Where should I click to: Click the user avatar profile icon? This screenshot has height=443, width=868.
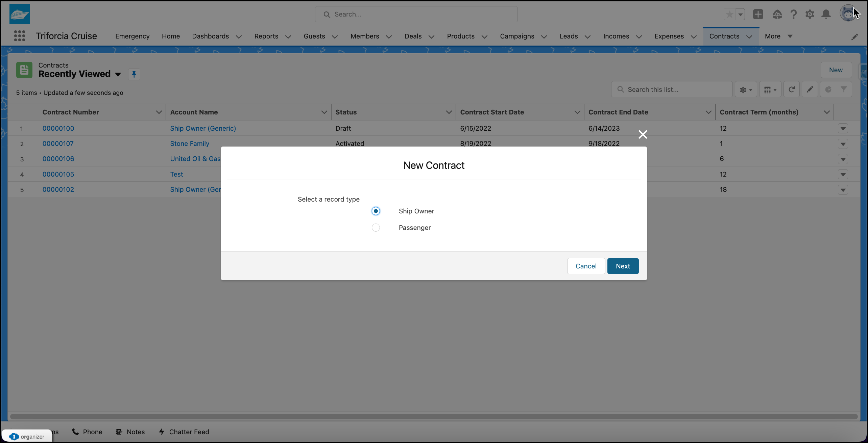(x=848, y=14)
